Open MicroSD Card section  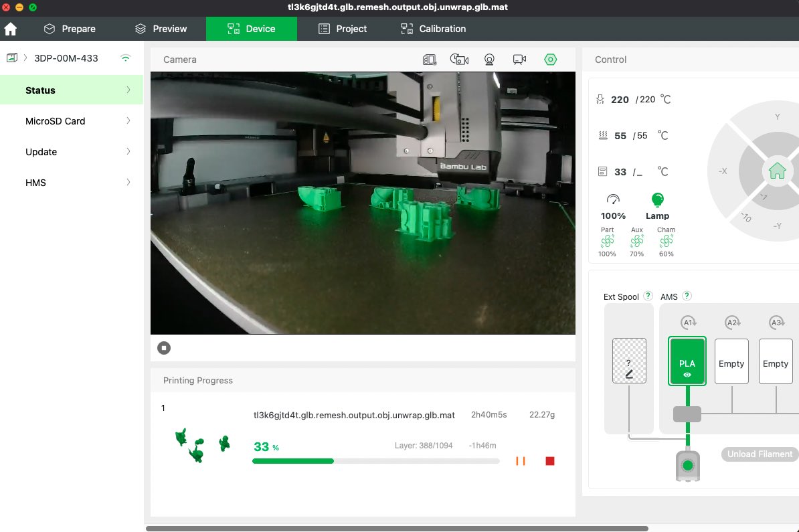[x=72, y=120]
